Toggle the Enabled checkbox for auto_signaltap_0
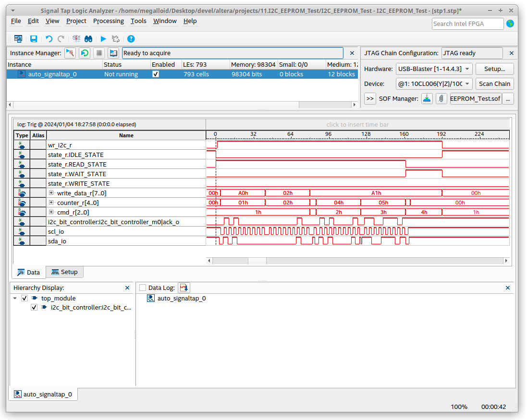Screen dimensions: 527x420 point(155,74)
